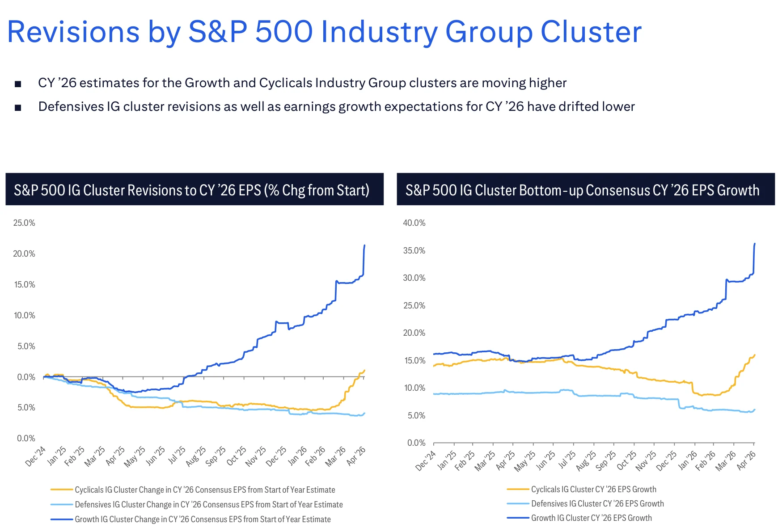The height and width of the screenshot is (532, 778).
Task: Click the "10.0%" y-axis label on the left chart
Action: [x=24, y=315]
